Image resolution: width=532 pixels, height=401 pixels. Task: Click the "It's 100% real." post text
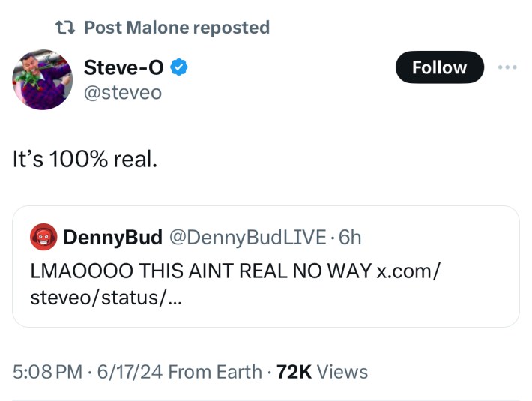[85, 160]
